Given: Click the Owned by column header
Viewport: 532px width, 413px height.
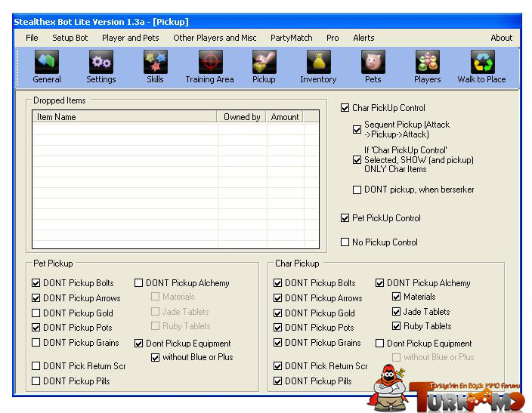Looking at the screenshot, I should pyautogui.click(x=242, y=117).
